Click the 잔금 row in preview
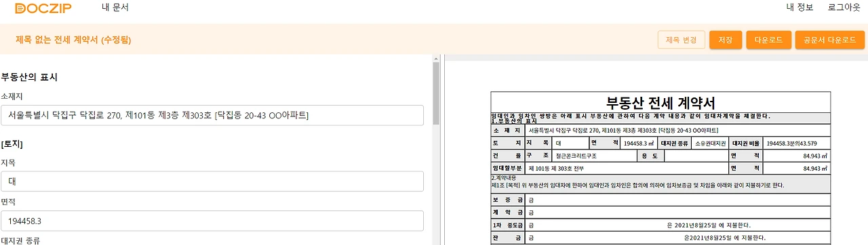This screenshot has width=868, height=245. 660,238
